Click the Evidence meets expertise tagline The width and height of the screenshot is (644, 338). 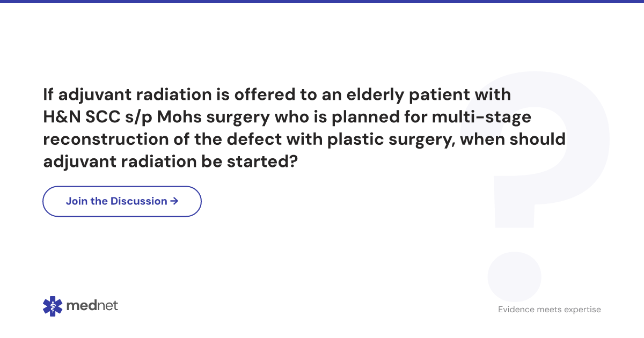[550, 310]
